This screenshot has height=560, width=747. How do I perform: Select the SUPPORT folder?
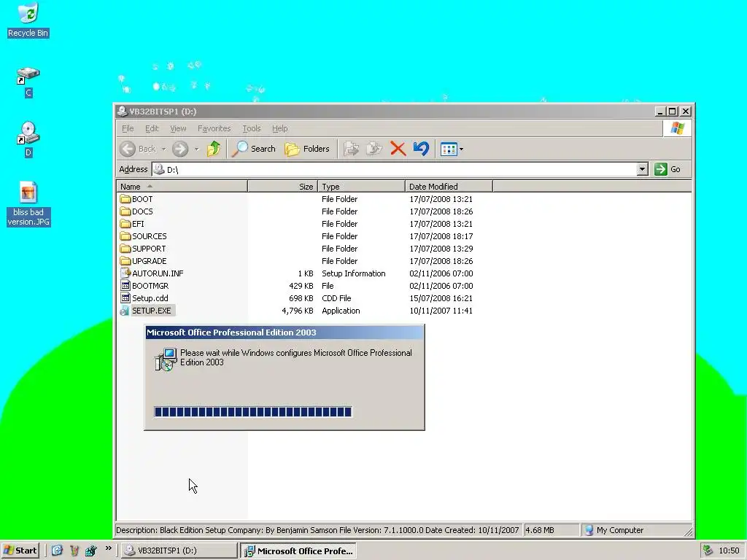pos(143,249)
